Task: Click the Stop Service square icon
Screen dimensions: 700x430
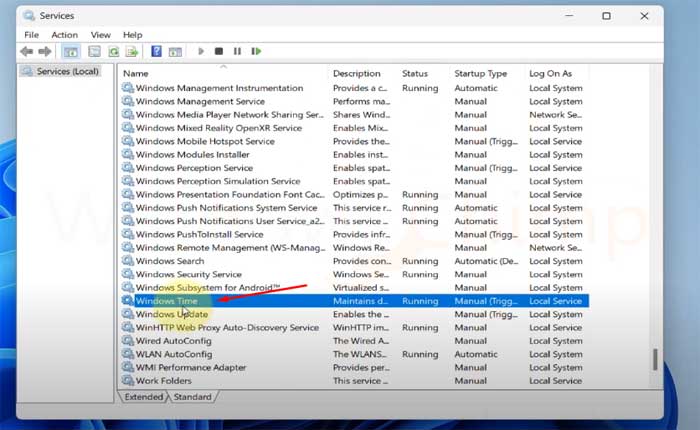Action: [219, 51]
